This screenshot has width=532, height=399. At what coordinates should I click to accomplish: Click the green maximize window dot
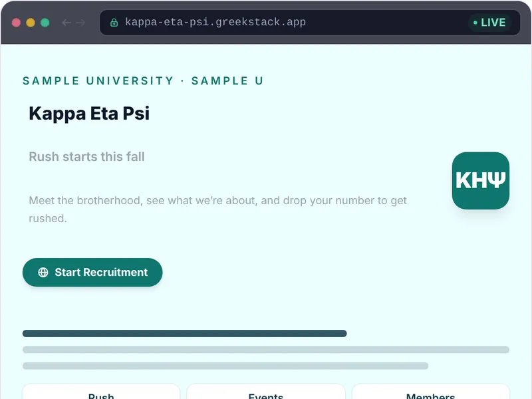pyautogui.click(x=45, y=23)
